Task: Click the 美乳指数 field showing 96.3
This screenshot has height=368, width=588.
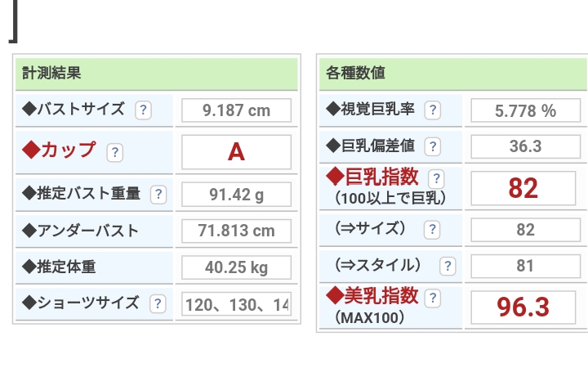Action: click(525, 307)
